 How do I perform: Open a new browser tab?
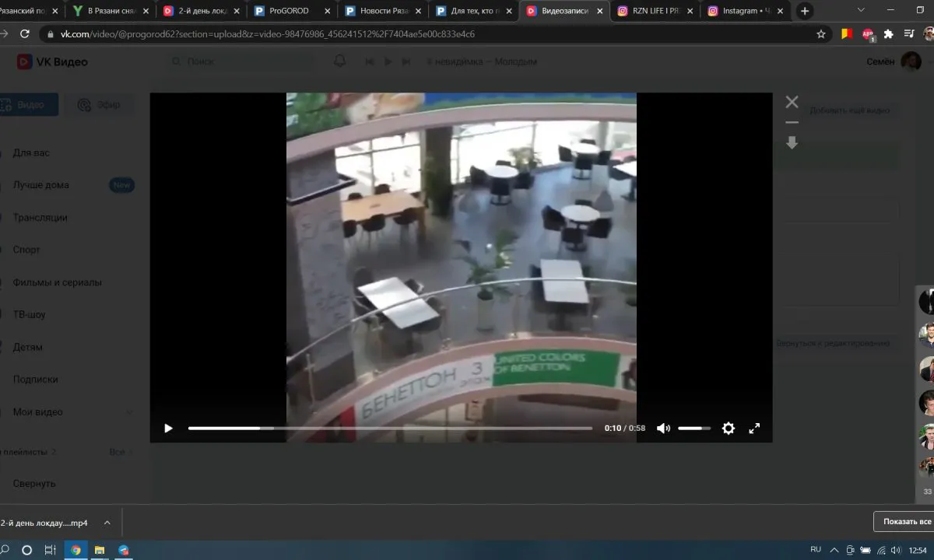805,11
